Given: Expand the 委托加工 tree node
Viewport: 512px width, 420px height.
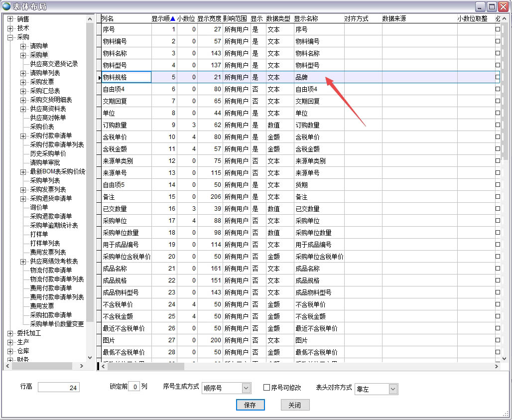Looking at the screenshot, I should tap(10, 333).
